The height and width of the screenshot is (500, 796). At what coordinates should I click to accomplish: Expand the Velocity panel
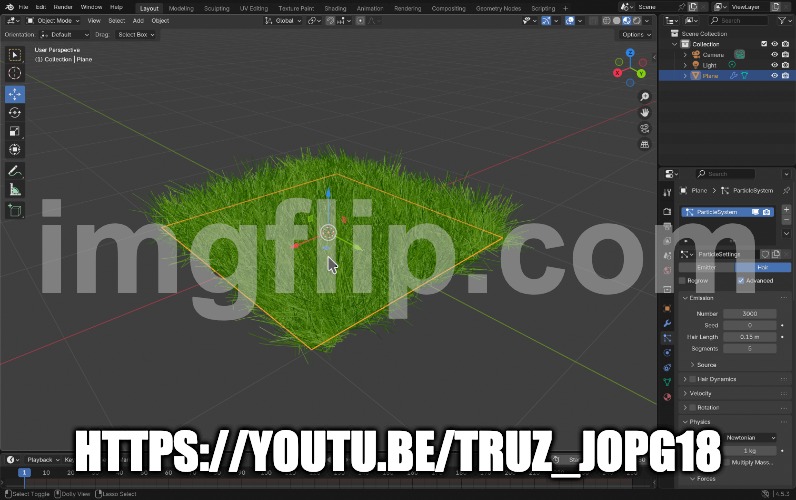[700, 393]
